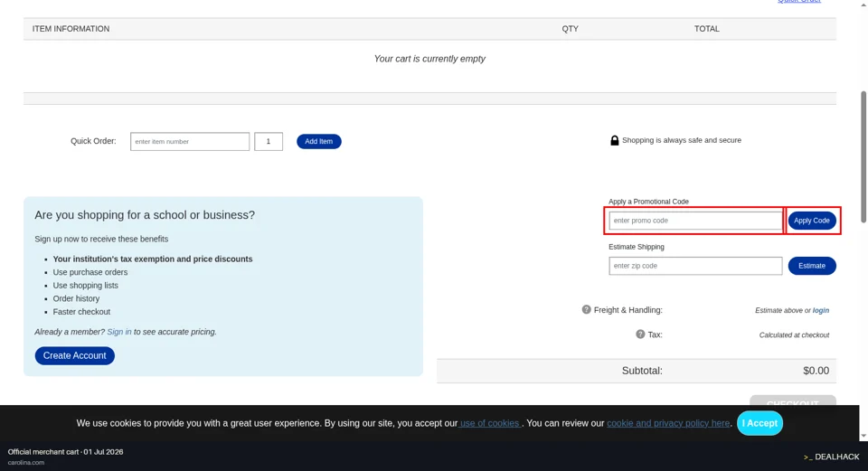This screenshot has width=868, height=471.
Task: Click the page vertical scrollbar thumb
Action: pos(863,157)
